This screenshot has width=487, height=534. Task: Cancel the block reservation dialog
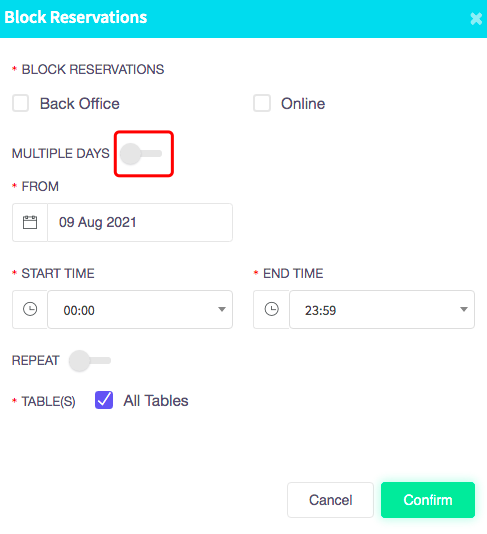tap(330, 500)
